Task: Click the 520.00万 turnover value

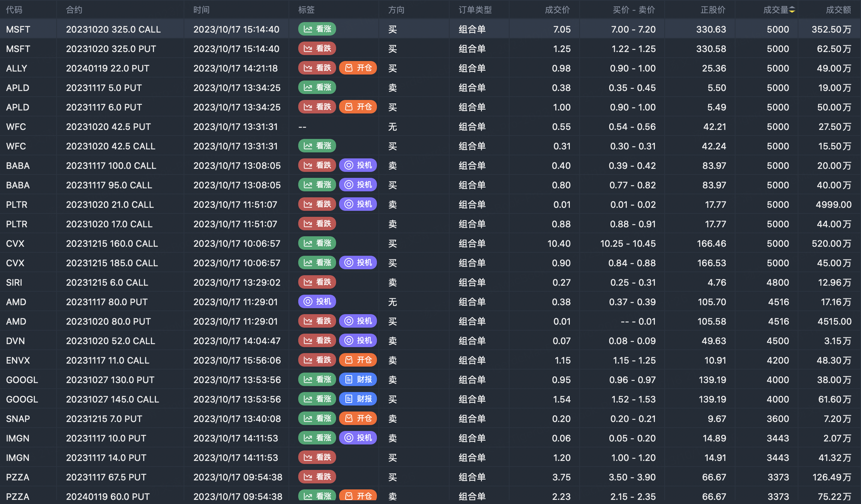Action: (832, 243)
